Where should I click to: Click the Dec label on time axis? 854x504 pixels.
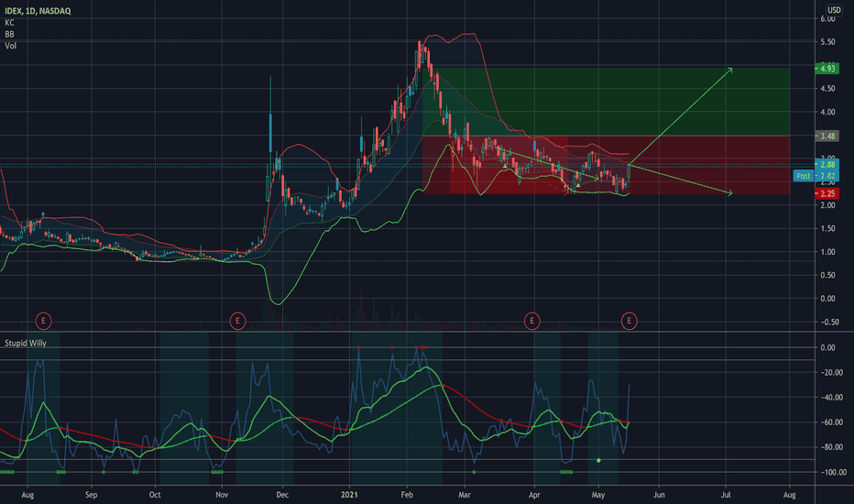point(282,495)
